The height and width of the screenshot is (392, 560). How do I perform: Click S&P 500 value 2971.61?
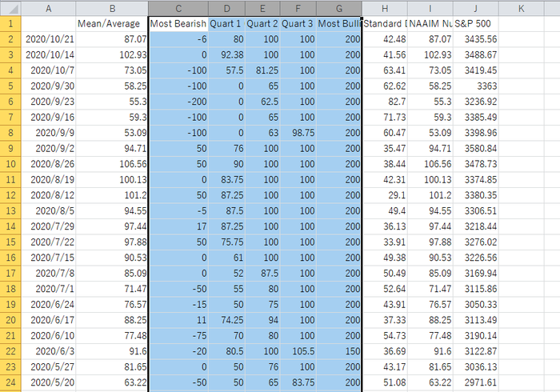[x=476, y=382]
